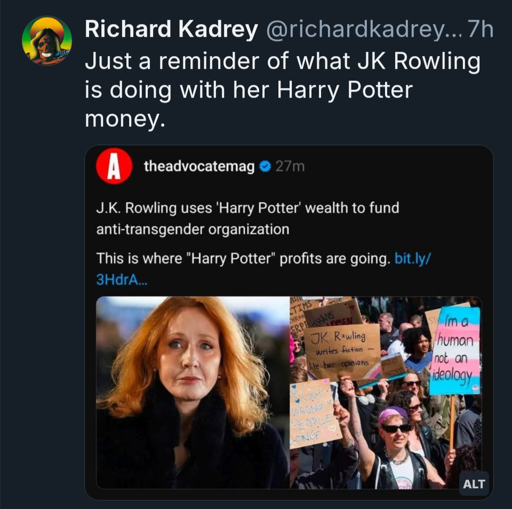Show image description via ALT badge

click(x=474, y=484)
